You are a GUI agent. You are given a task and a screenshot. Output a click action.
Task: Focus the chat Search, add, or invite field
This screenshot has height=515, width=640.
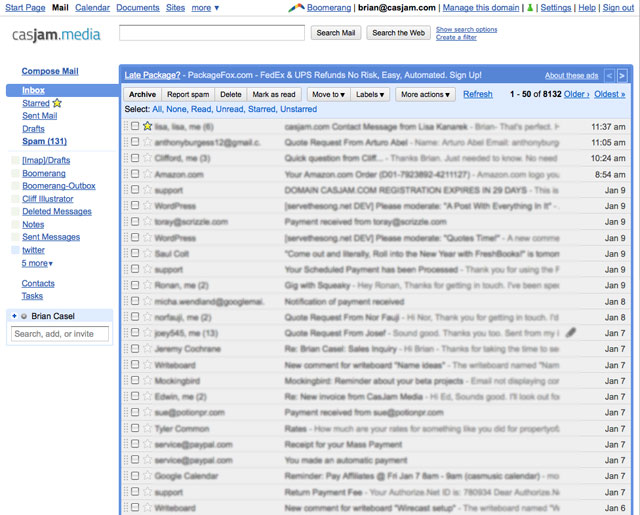60,334
